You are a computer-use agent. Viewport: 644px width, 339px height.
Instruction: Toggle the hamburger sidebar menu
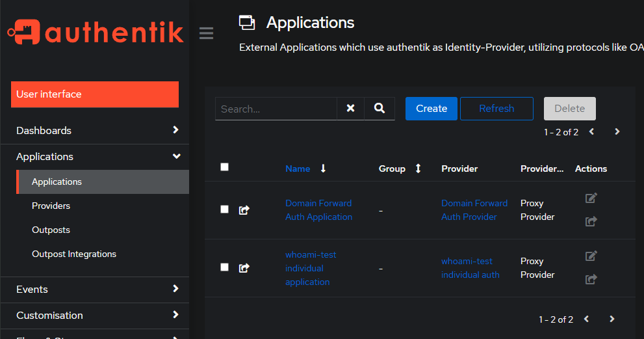coord(206,33)
